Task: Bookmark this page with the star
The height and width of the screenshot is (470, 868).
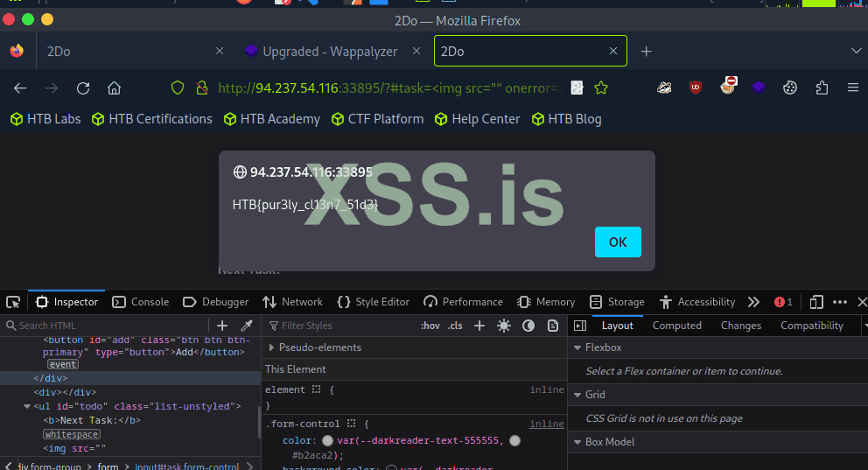Action: tap(601, 88)
